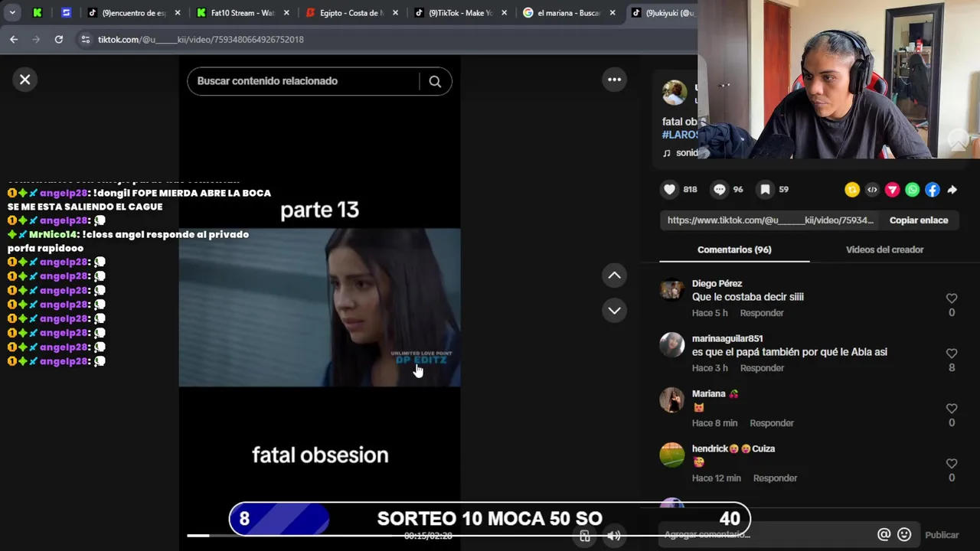Click the #LARO hashtag link

680,135
